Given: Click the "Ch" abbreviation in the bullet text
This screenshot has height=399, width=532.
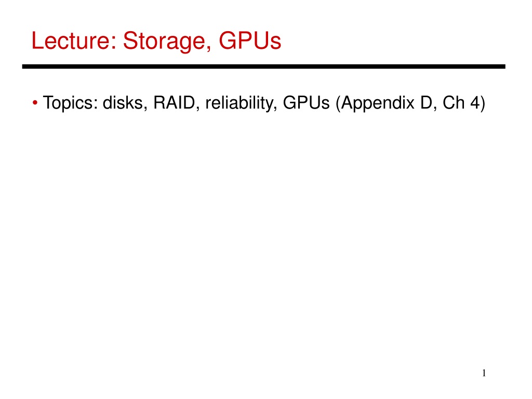Looking at the screenshot, I should [x=454, y=103].
